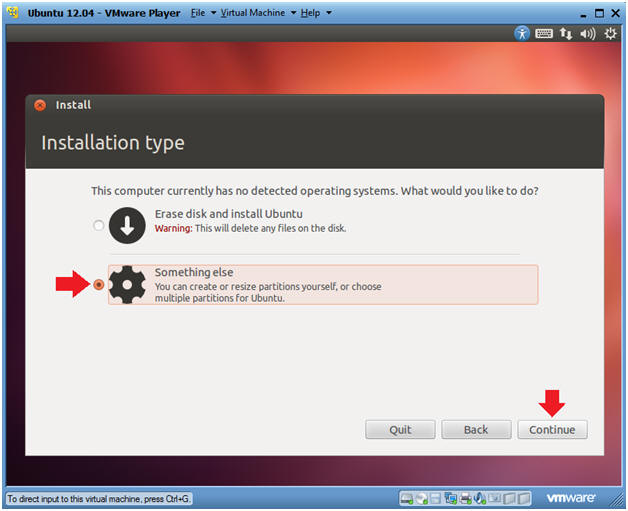Click the Quit button

400,430
